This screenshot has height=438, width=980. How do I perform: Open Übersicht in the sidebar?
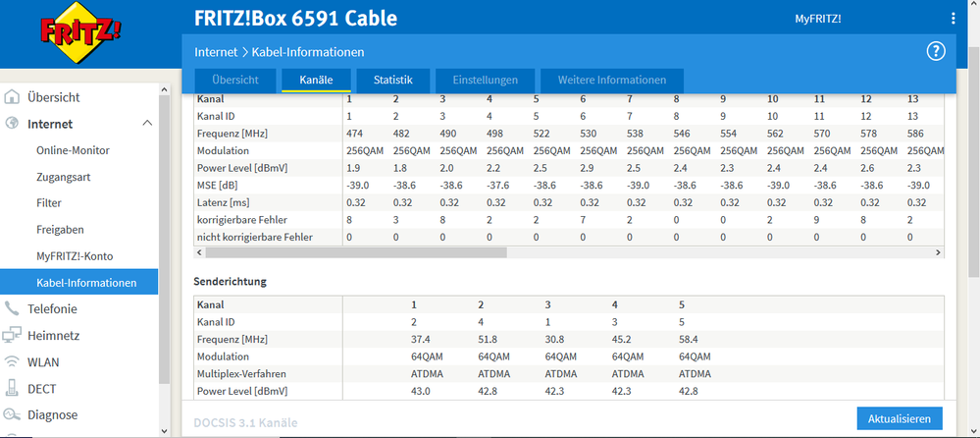(53, 97)
